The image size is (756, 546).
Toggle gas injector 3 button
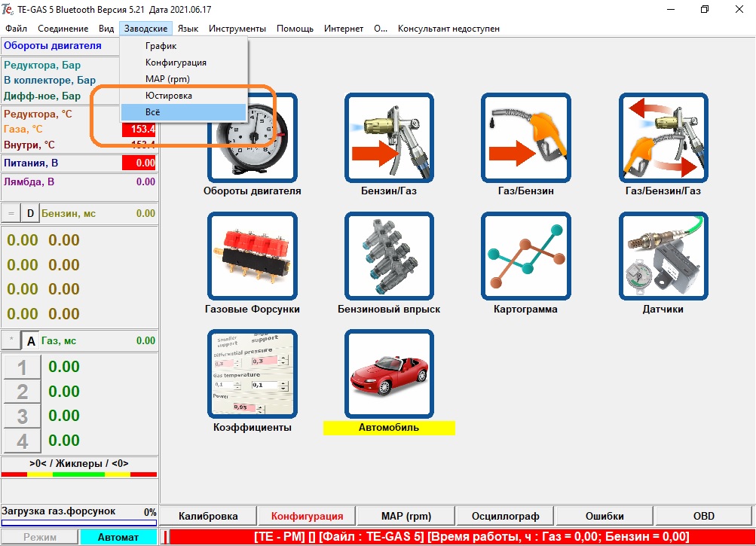tap(22, 416)
